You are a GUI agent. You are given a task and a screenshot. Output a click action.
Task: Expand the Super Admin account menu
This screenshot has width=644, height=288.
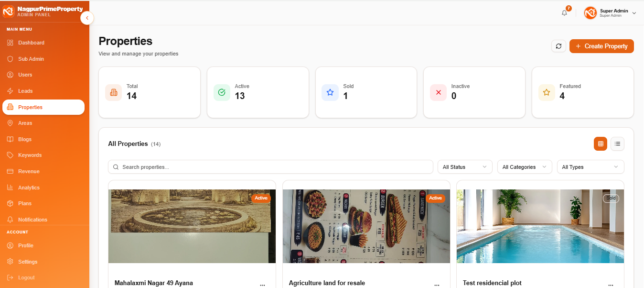coord(611,13)
